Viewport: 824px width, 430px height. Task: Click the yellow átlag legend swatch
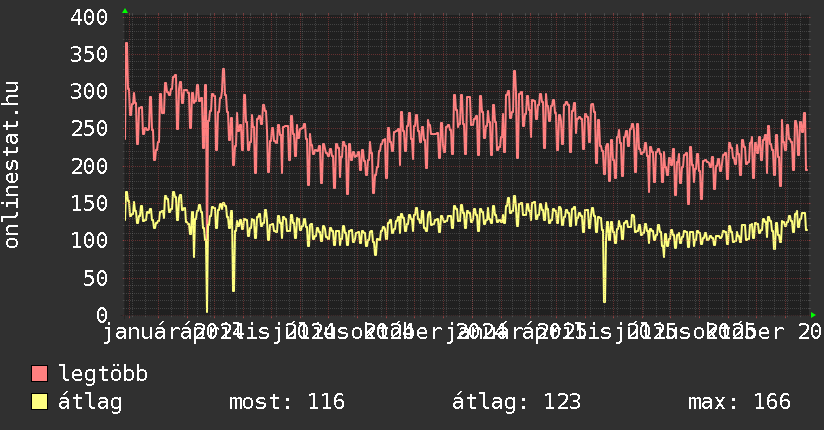(40, 402)
